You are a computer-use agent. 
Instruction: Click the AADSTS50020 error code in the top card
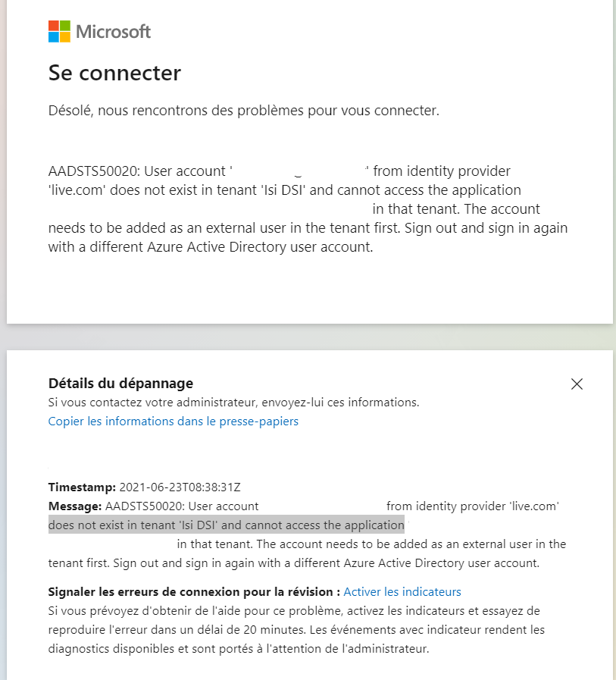[x=94, y=171]
